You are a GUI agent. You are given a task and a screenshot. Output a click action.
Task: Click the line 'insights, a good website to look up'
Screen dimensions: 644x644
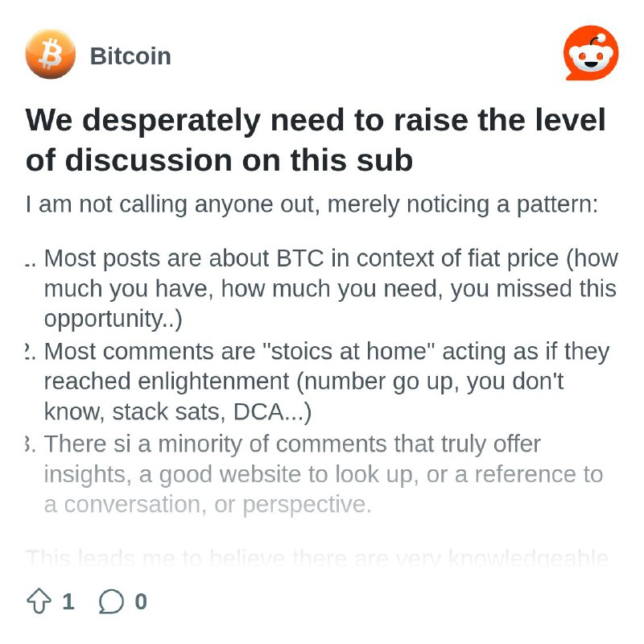click(x=324, y=474)
